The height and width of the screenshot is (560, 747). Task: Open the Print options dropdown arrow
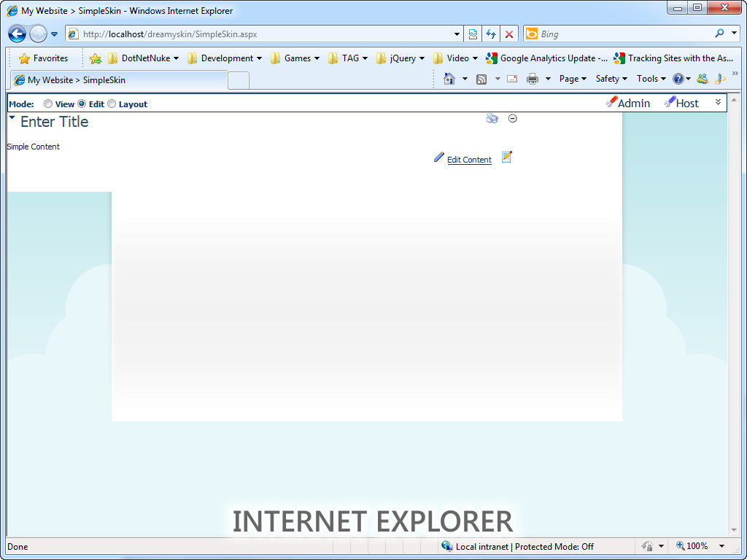548,79
